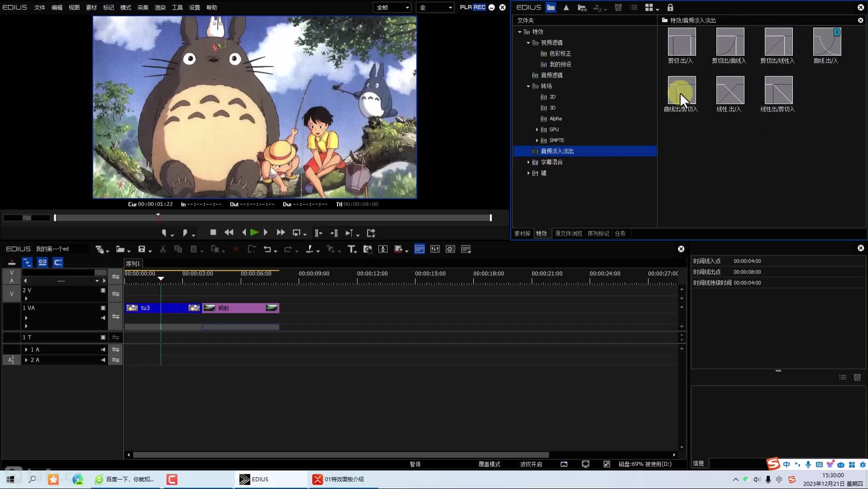This screenshot has width=868, height=489.
Task: Collapse the 特效 root folder
Action: [x=520, y=32]
